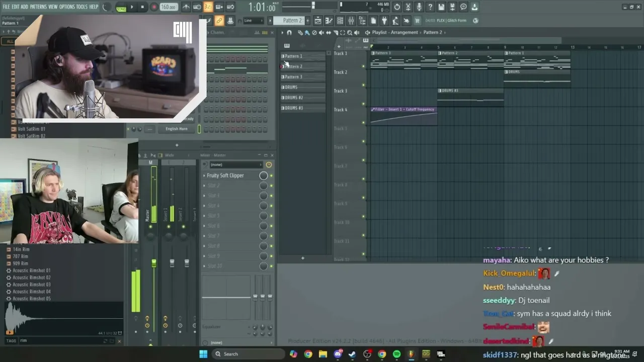
Task: Open the plugin picker plug icon
Action: 384,21
